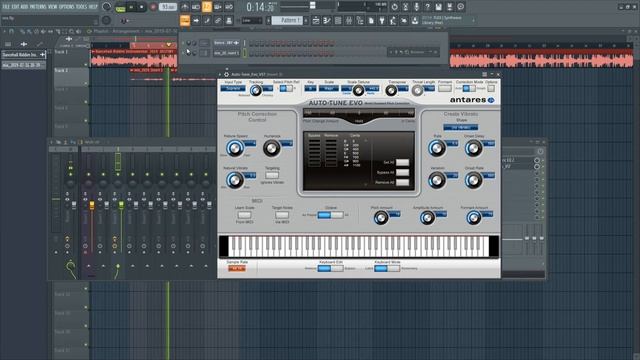Open the TOOLS menu
The image size is (640, 360).
(x=82, y=7)
